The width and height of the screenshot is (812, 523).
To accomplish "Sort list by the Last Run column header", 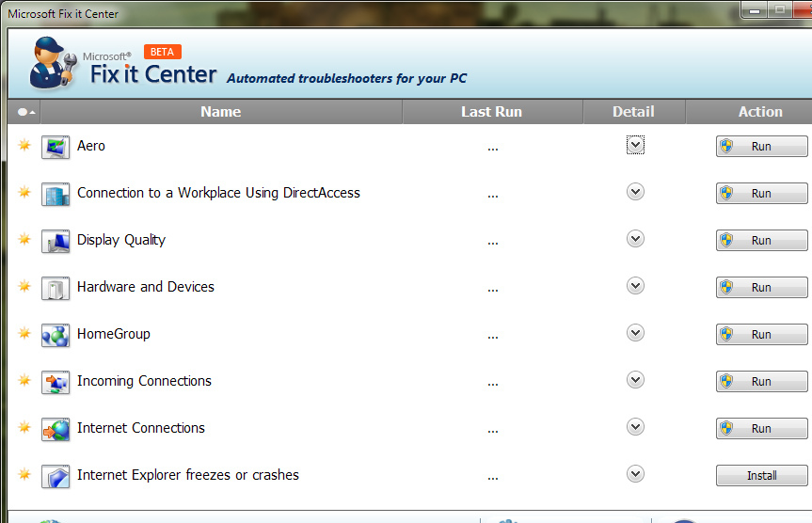I will coord(492,112).
